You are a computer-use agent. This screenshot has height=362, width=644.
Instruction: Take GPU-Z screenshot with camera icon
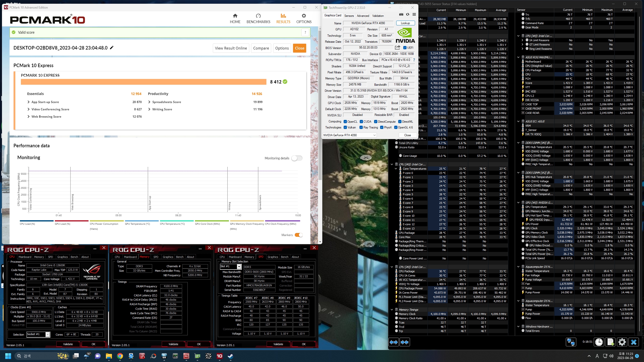coord(401,15)
